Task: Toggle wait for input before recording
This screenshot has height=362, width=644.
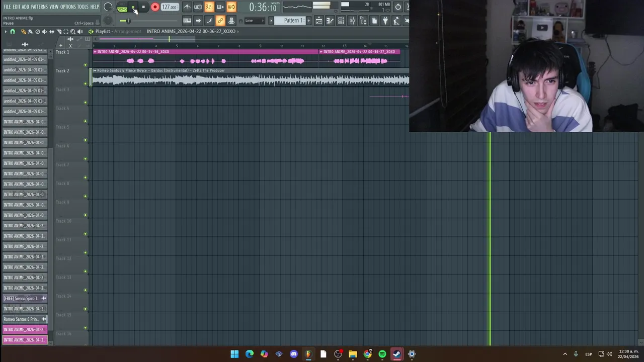Action: tap(198, 7)
